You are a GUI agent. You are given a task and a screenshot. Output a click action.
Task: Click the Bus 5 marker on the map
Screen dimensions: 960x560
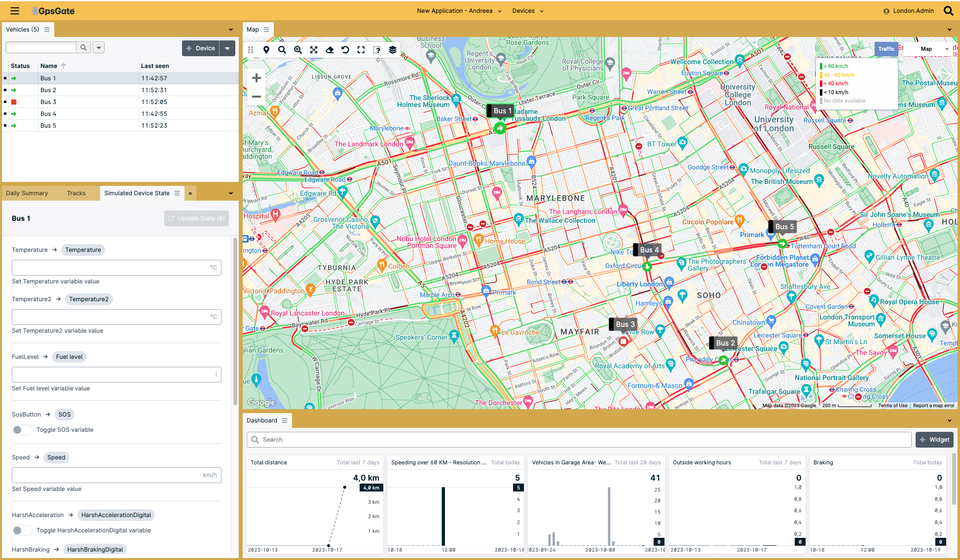[782, 244]
